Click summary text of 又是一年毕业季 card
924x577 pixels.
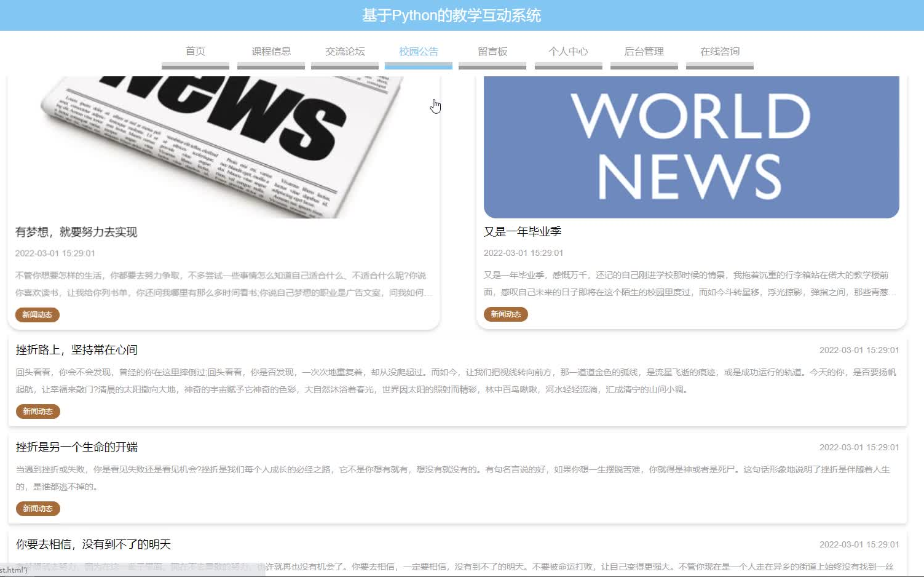[690, 284]
